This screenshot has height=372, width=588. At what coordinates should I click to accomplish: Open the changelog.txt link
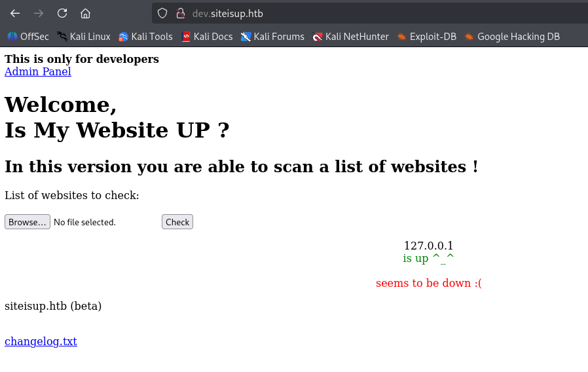[41, 341]
